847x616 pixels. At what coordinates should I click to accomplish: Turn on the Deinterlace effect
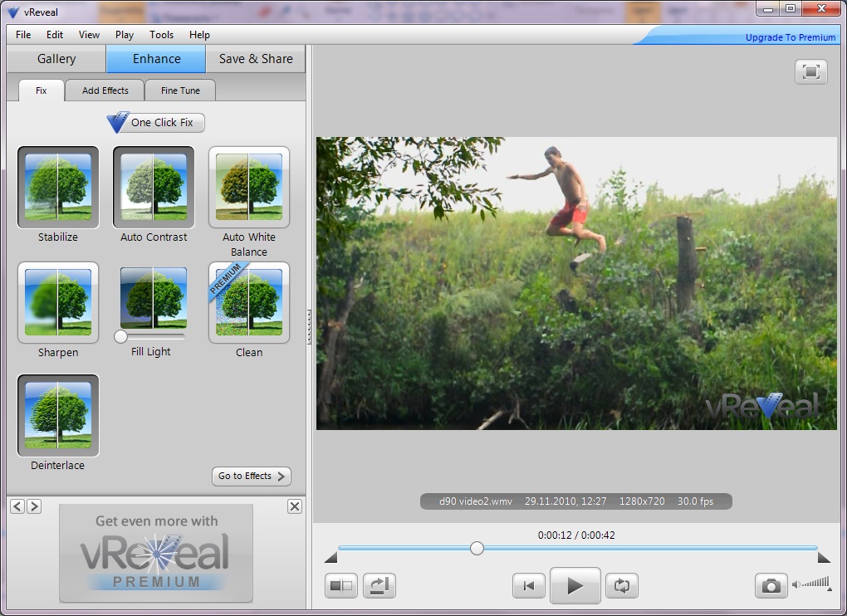(58, 415)
